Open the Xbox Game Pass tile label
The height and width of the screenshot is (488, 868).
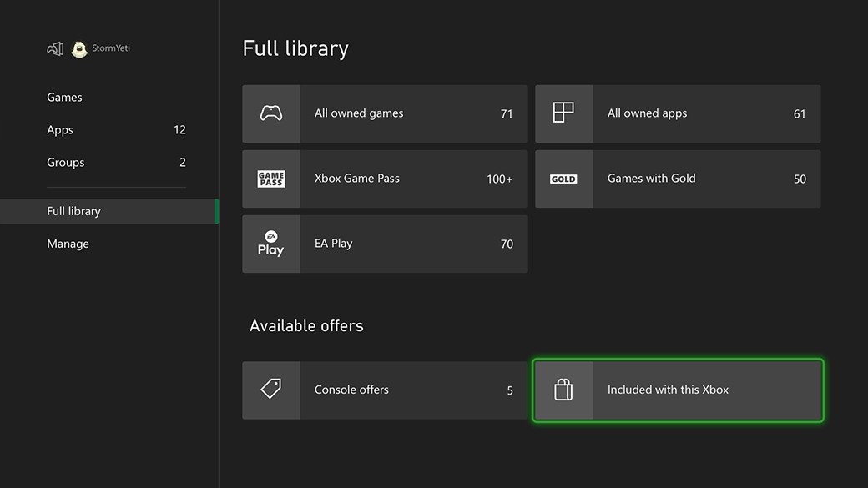[356, 179]
